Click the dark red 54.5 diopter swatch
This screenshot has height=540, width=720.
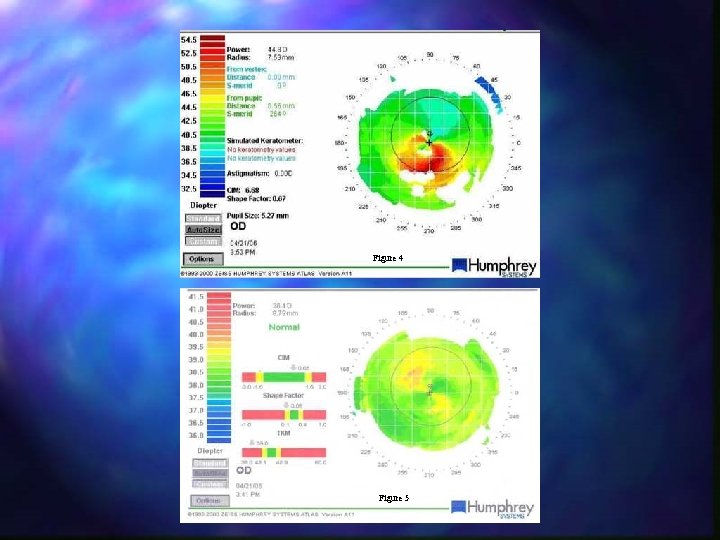213,39
